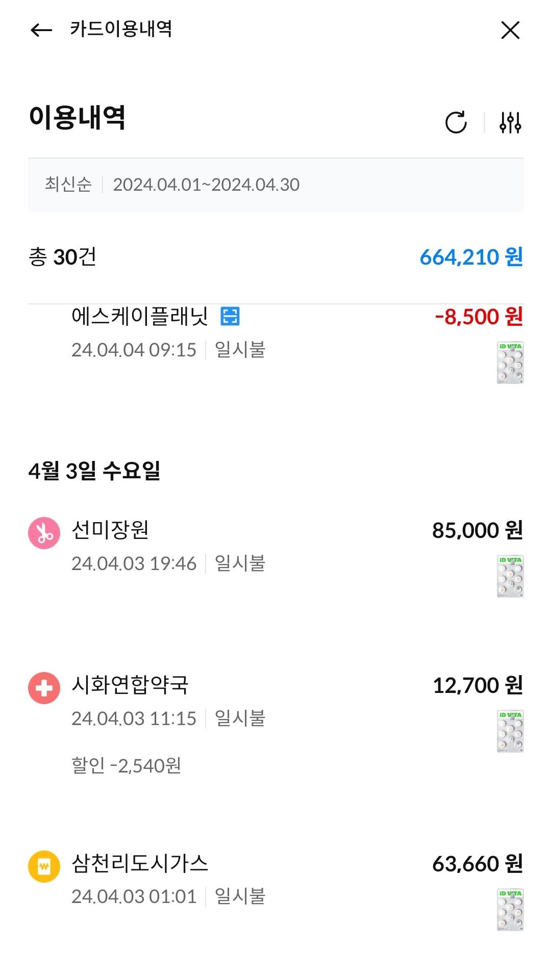Tap the card thumbnail under -8,500 원
Viewport: 551px width, 980px height.
click(x=510, y=363)
